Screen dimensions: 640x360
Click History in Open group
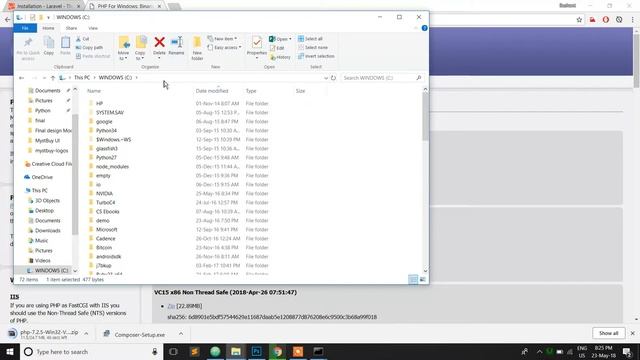point(280,57)
